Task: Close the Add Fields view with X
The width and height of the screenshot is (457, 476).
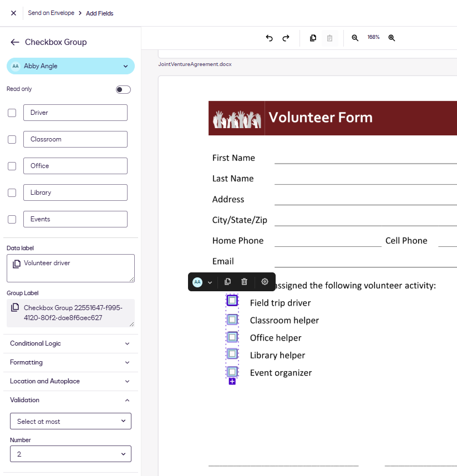Action: (13, 13)
